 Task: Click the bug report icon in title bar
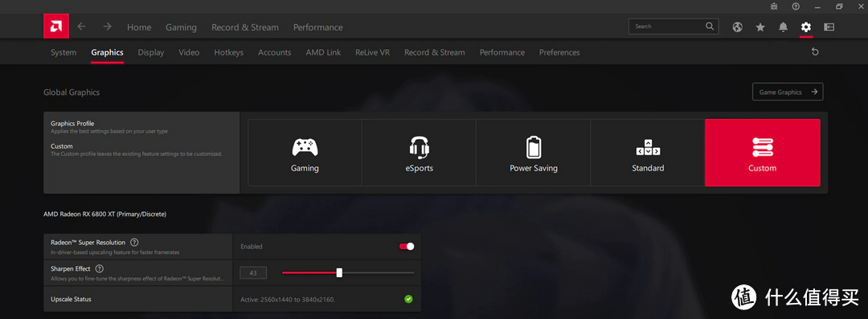(773, 6)
